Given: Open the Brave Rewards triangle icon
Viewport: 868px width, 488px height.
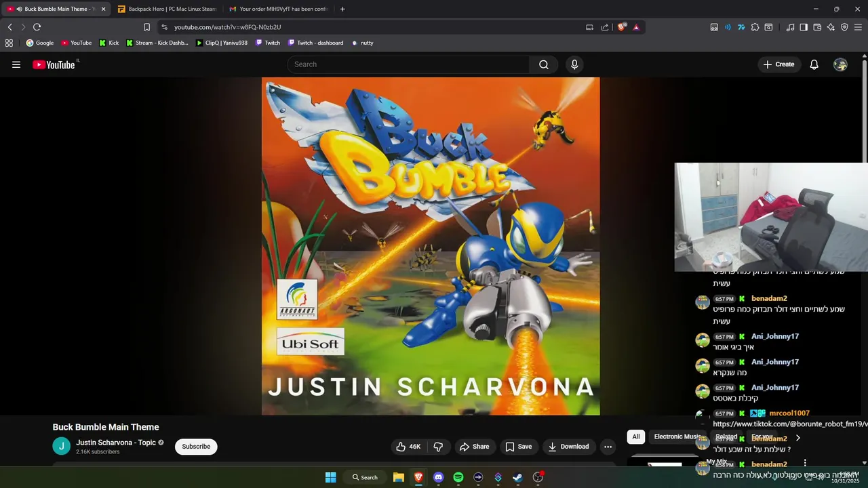Looking at the screenshot, I should [x=636, y=27].
